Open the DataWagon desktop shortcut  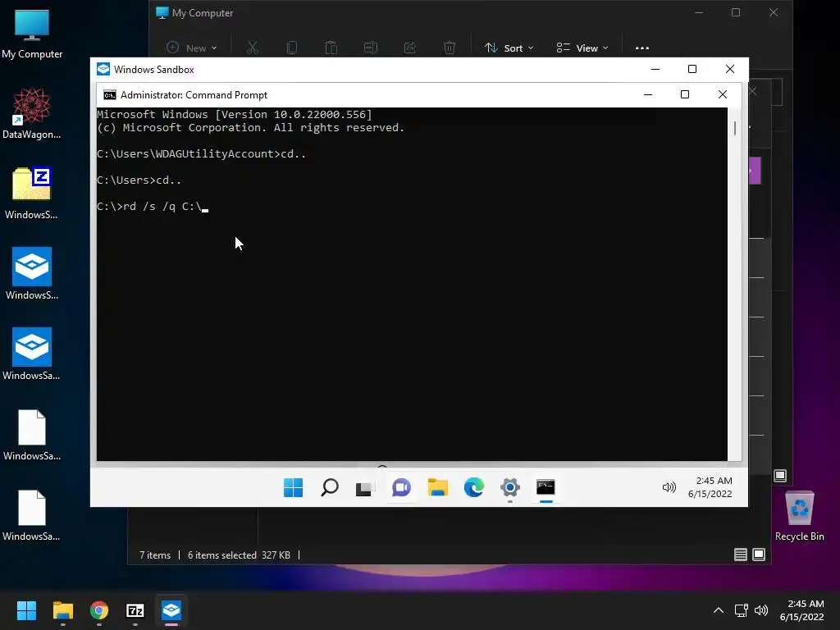[x=32, y=113]
